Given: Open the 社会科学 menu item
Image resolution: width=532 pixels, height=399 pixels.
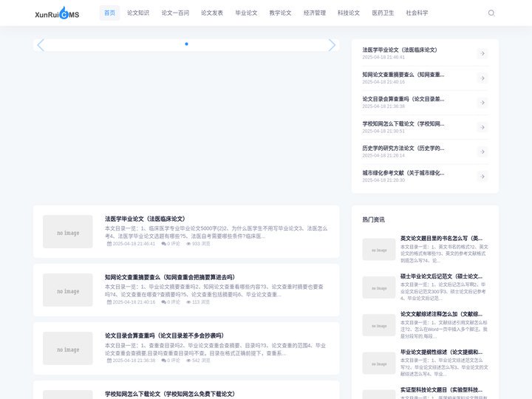Looking at the screenshot, I should [417, 13].
